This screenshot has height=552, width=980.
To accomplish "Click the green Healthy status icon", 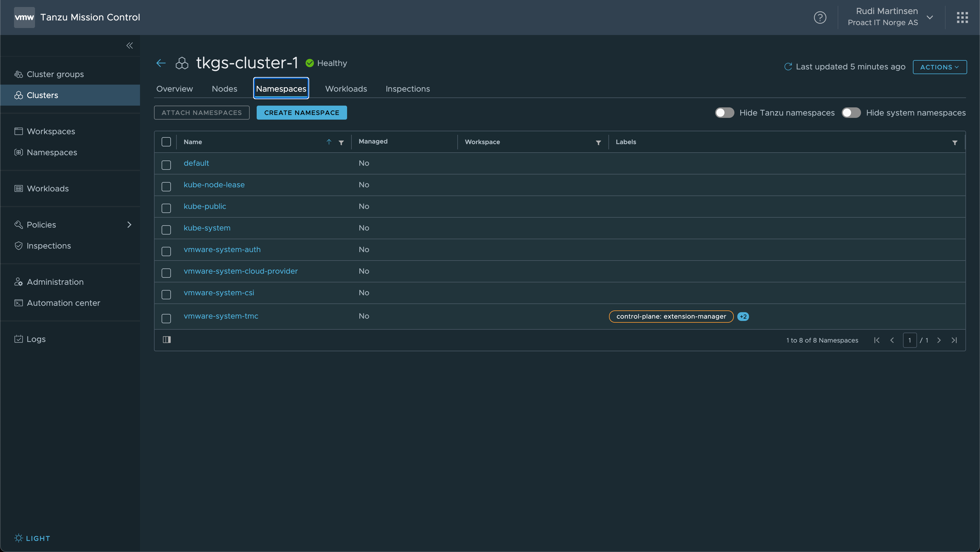I will click(x=310, y=63).
